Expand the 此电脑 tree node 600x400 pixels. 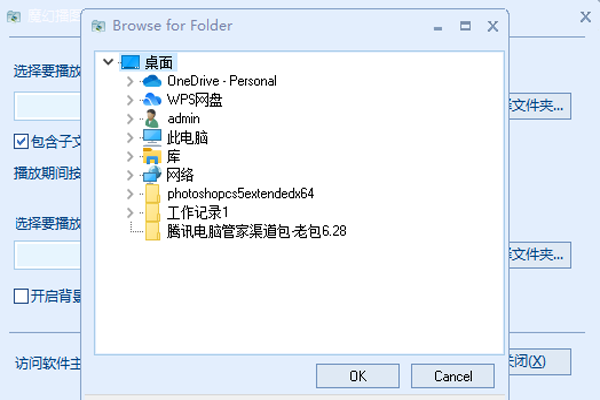click(130, 138)
